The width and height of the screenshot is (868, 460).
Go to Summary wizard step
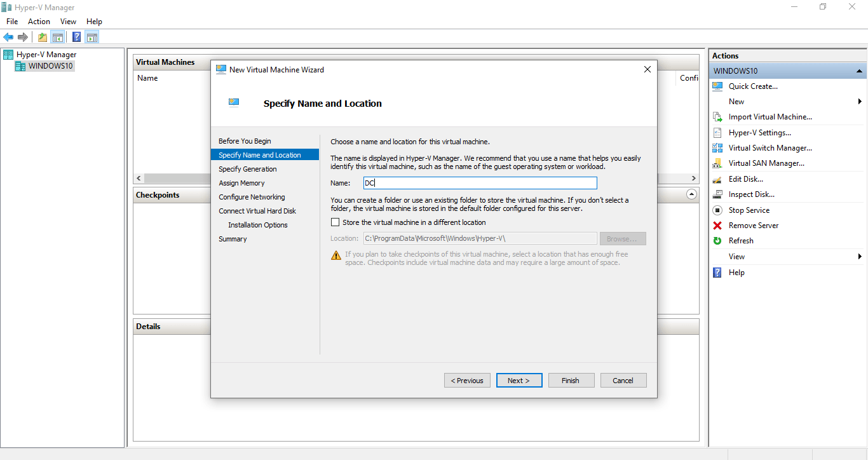tap(233, 239)
